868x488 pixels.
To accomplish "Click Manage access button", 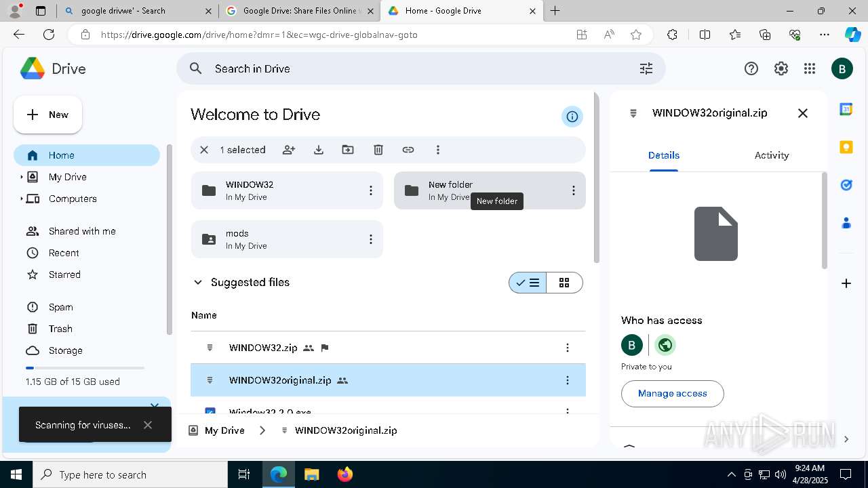I will [x=672, y=394].
